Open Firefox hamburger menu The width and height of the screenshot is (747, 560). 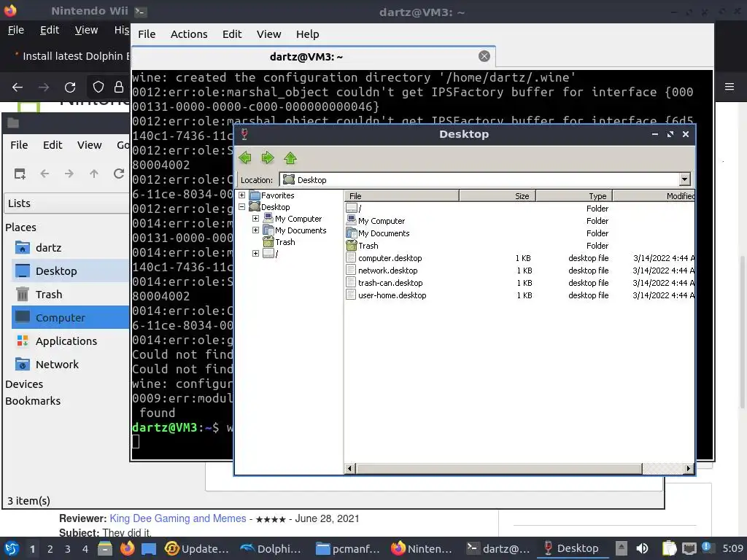pos(729,87)
